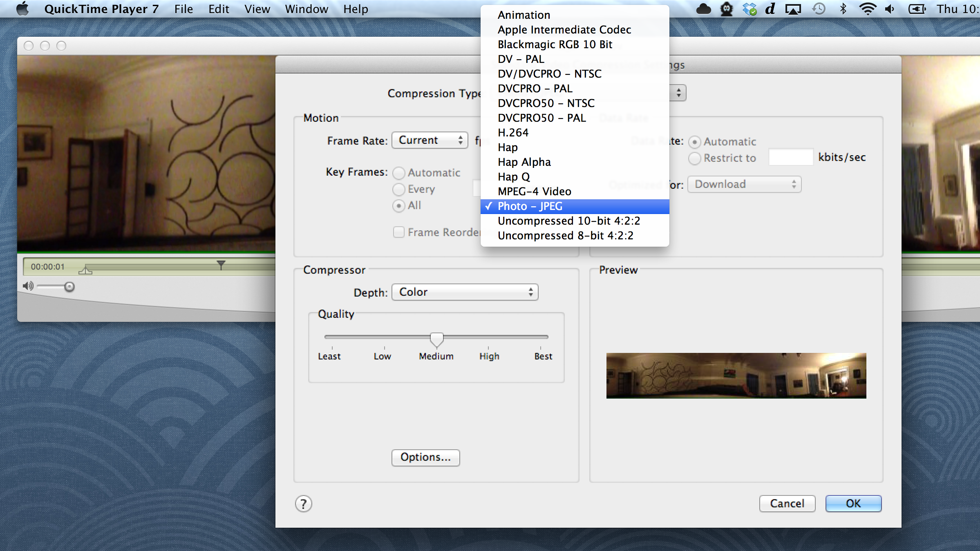This screenshot has width=980, height=551.
Task: Choose DVCPRO50 – NTSC codec
Action: 575,103
